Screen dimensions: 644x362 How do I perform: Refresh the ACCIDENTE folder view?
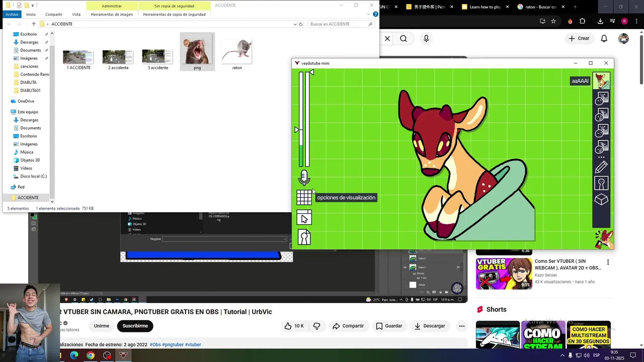[301, 24]
